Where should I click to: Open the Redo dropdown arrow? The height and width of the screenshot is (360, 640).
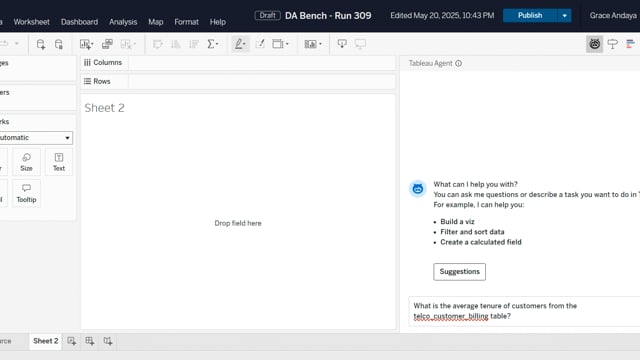17,44
